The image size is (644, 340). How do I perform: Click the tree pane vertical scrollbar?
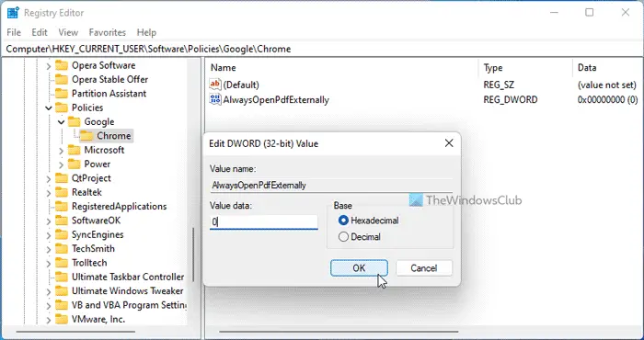pyautogui.click(x=193, y=255)
